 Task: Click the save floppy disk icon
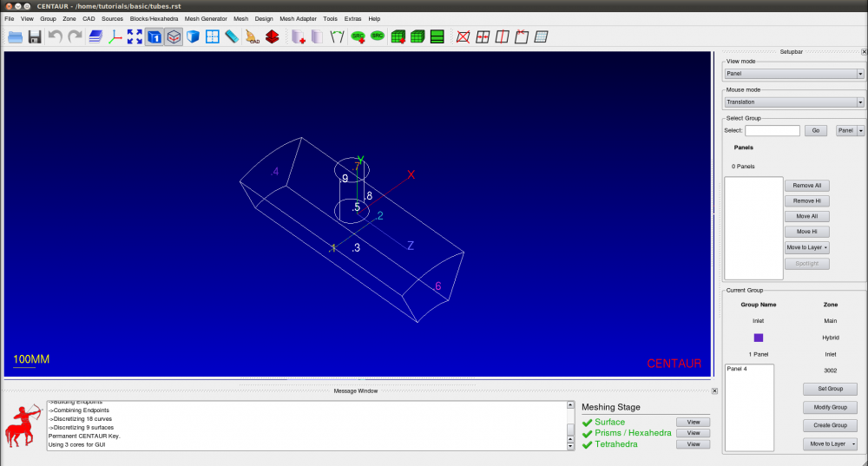click(35, 37)
